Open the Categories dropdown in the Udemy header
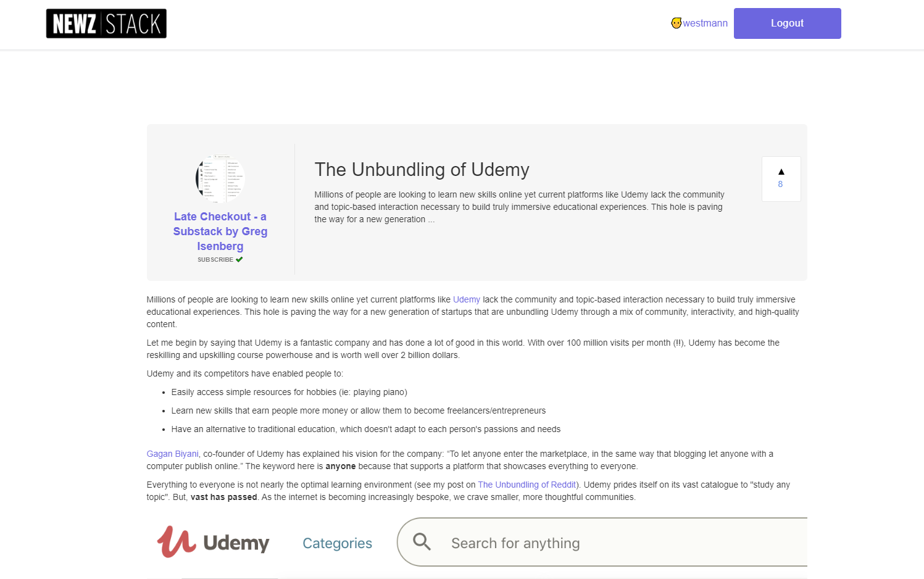 pyautogui.click(x=337, y=543)
